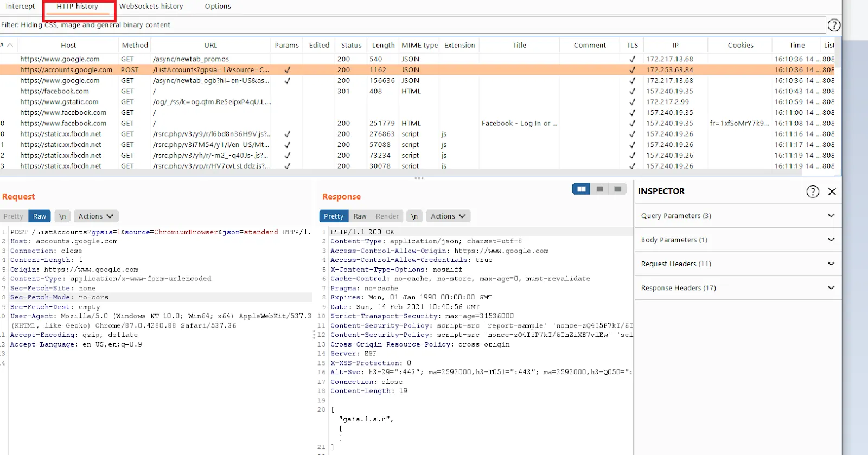Select Response Raw view tab
The image size is (868, 455).
[x=360, y=216]
